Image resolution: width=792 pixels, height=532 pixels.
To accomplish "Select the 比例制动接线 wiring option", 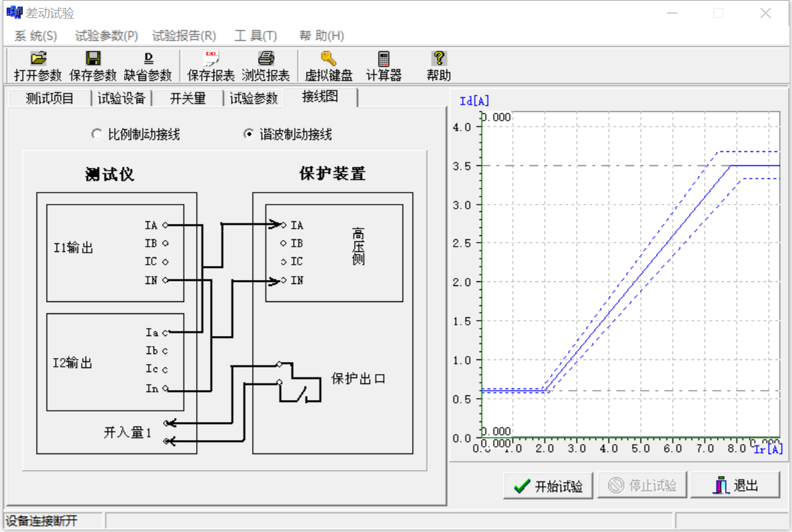I will (x=97, y=133).
